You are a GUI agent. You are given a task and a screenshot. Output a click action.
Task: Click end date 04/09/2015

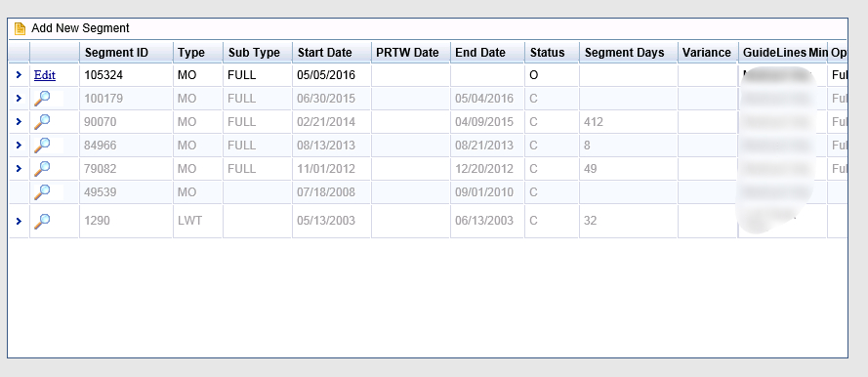[484, 122]
